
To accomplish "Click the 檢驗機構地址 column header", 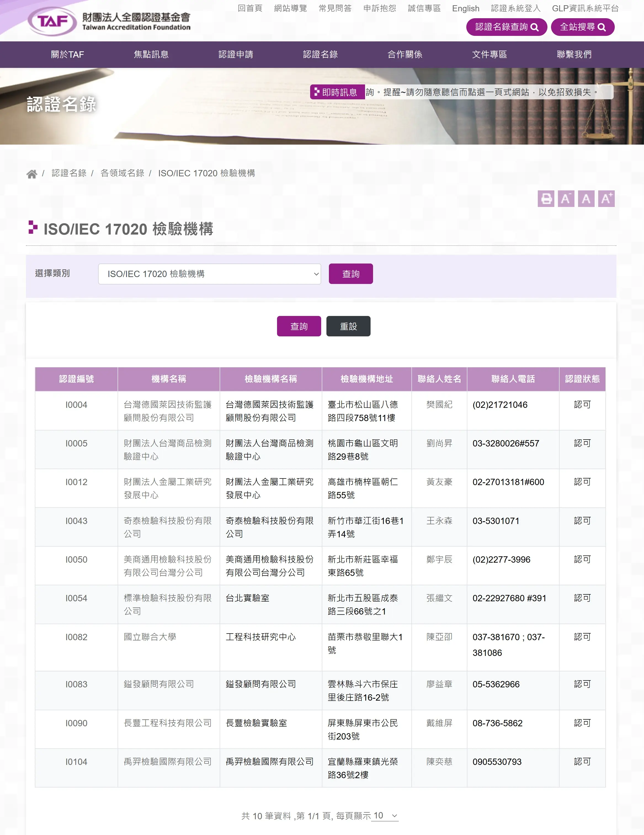I will [366, 379].
